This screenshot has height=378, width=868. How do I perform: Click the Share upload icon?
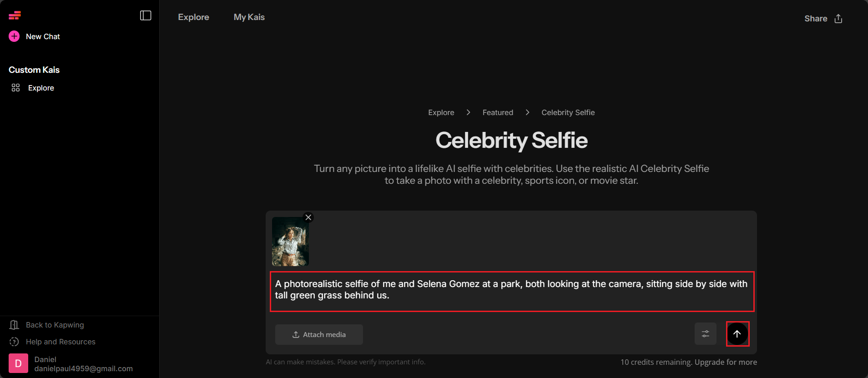point(838,19)
